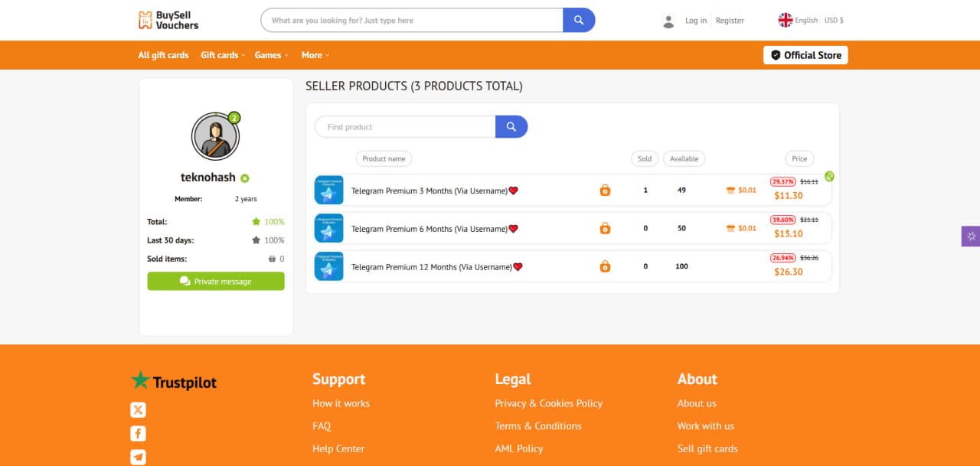The width and height of the screenshot is (980, 466).
Task: Open All gift cards menu item
Action: coord(163,55)
